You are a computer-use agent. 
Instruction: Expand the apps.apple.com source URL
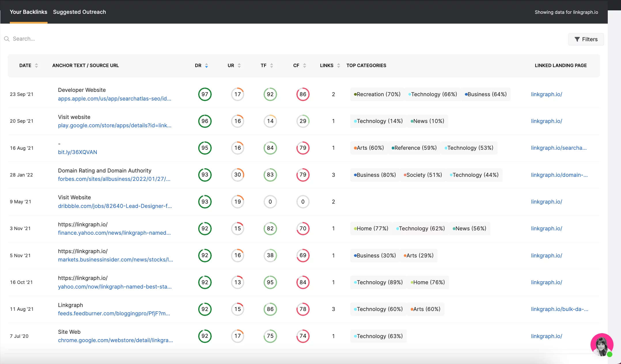pyautogui.click(x=115, y=98)
